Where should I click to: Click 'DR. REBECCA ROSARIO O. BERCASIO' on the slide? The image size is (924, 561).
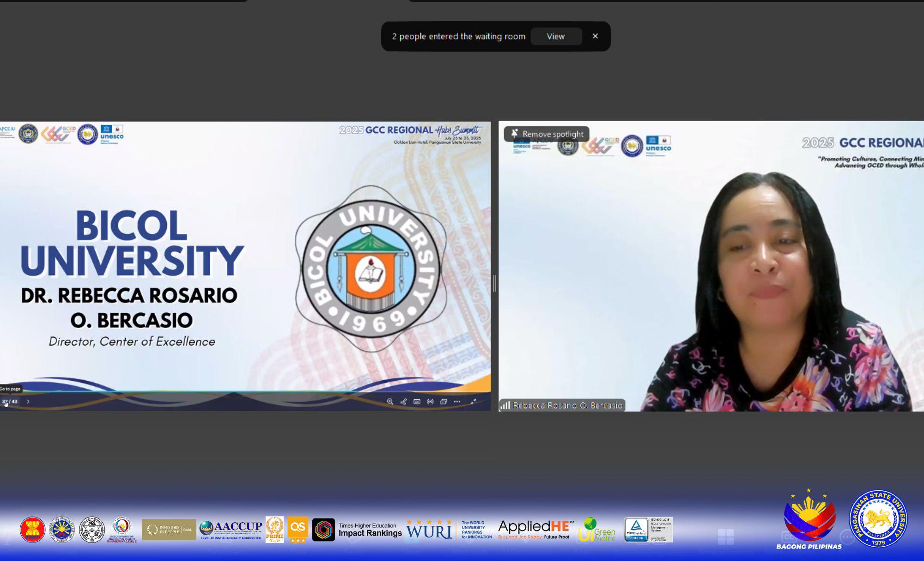[x=130, y=308]
